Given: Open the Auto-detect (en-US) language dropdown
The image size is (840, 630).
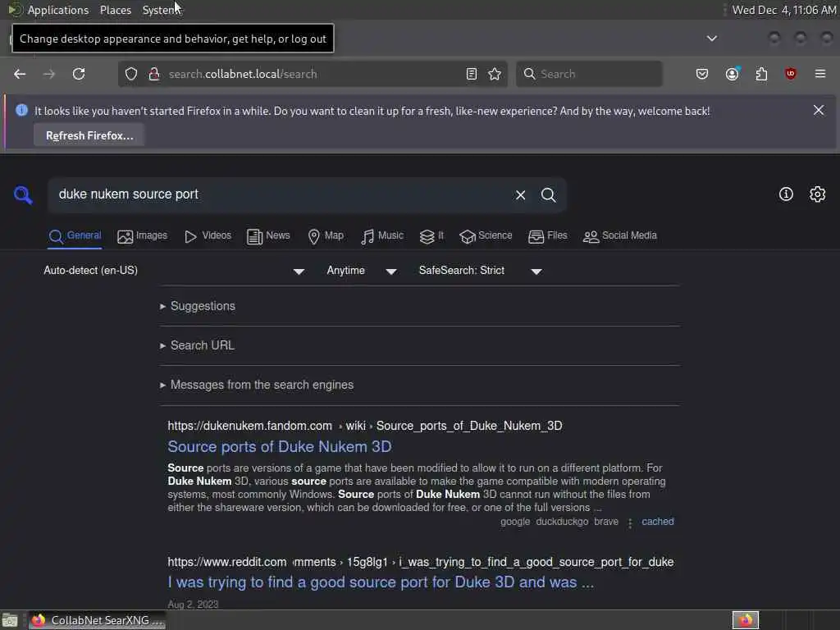Looking at the screenshot, I should (x=174, y=271).
